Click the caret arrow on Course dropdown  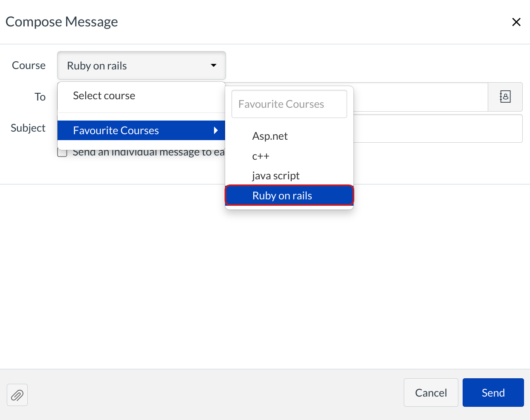[214, 66]
